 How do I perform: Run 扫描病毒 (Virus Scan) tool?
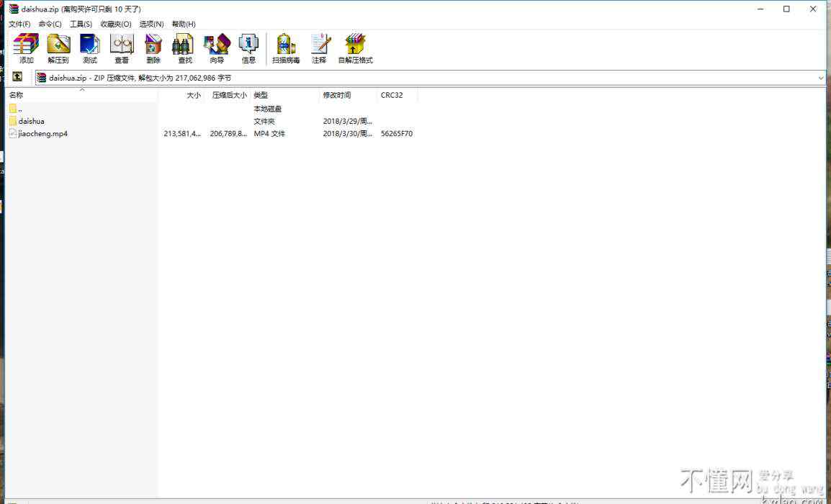point(286,48)
